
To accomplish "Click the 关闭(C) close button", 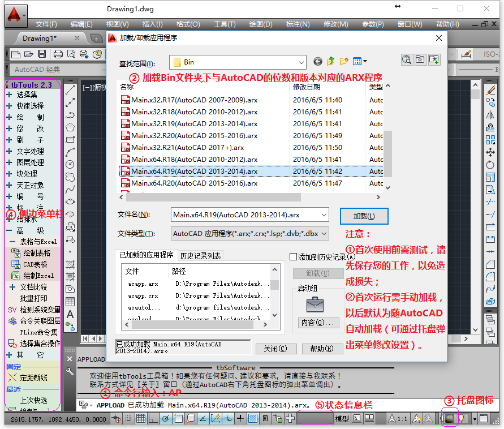I will (275, 349).
